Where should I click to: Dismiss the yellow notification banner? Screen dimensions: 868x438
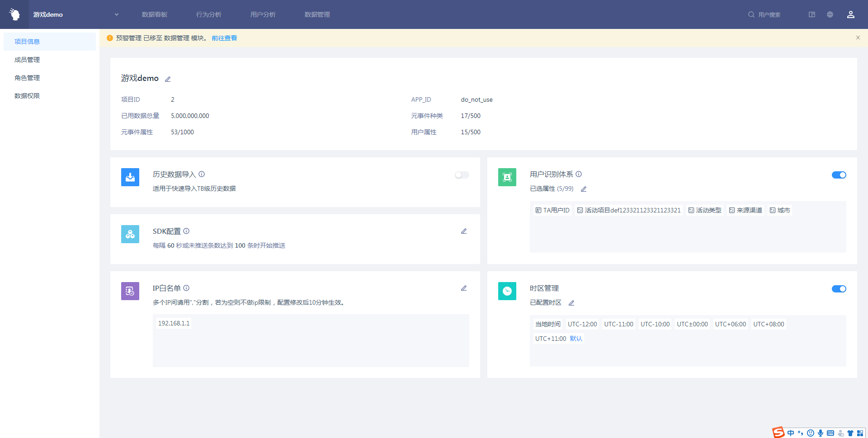[x=858, y=38]
